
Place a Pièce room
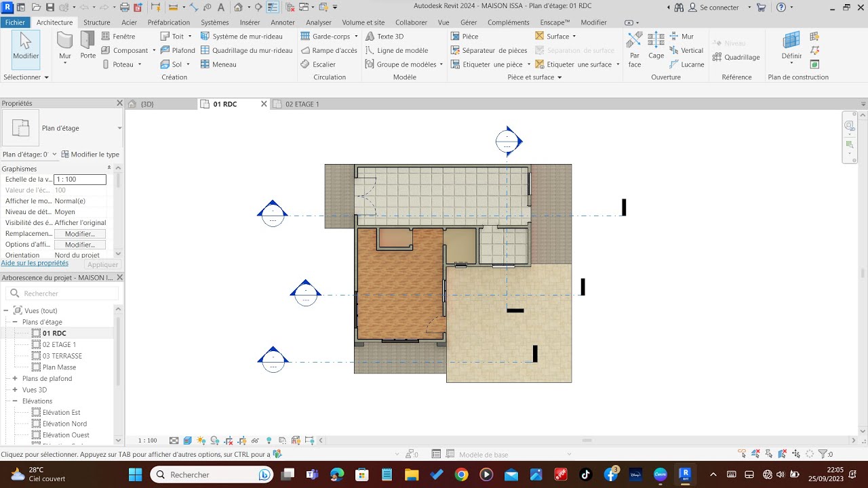pyautogui.click(x=465, y=36)
